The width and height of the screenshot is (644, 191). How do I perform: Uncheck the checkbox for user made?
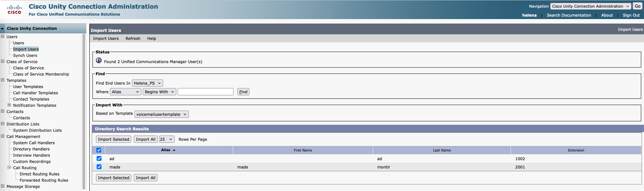point(99,167)
